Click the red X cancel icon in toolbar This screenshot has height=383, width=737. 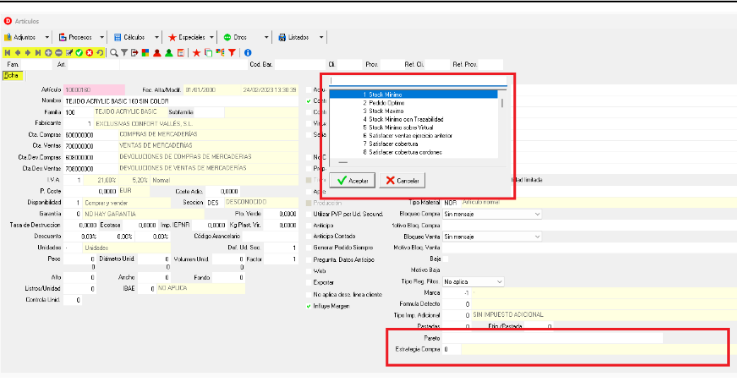[89, 53]
